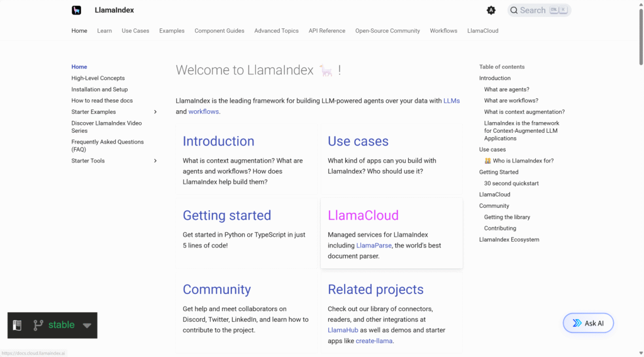Open the Search box

pos(539,10)
